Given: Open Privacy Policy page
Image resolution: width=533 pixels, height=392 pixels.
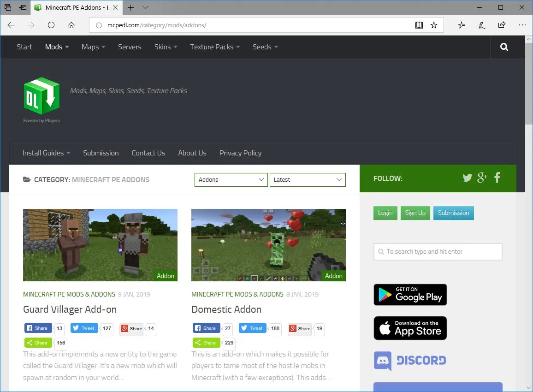Looking at the screenshot, I should coord(240,153).
